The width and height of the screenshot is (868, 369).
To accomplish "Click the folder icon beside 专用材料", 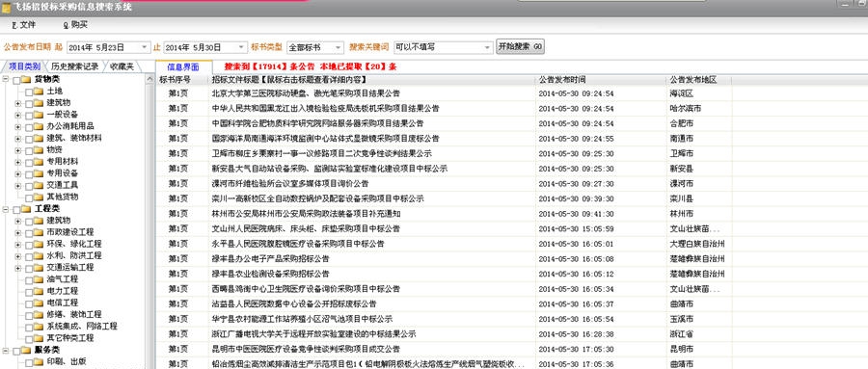I will point(39,162).
